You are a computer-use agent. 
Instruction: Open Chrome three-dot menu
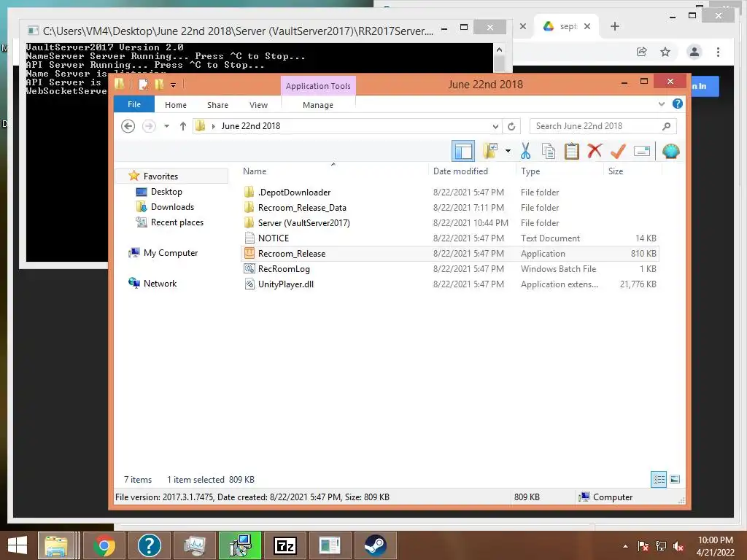(x=718, y=52)
